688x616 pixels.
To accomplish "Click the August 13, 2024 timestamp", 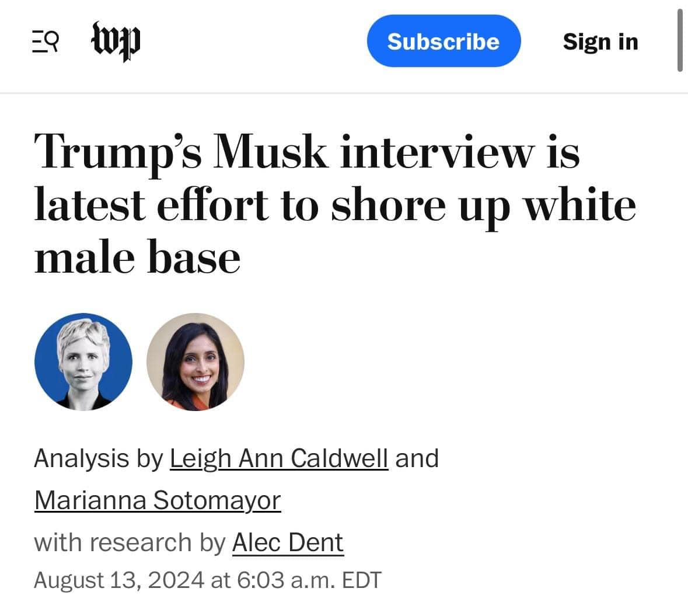I will pos(208,580).
